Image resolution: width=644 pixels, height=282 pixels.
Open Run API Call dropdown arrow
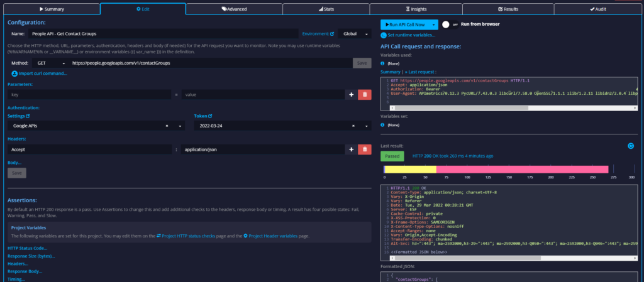tap(434, 24)
